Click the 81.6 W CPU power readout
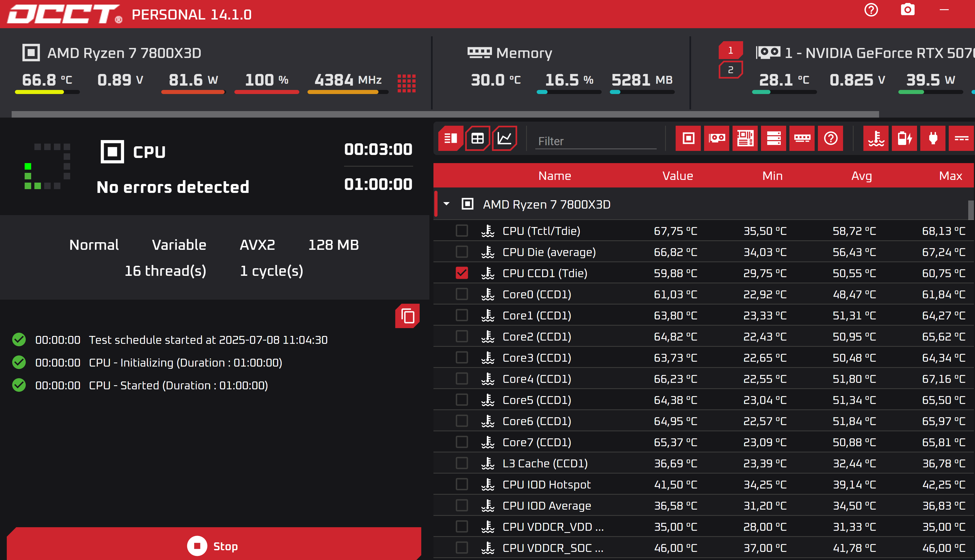The height and width of the screenshot is (560, 975). 193,80
